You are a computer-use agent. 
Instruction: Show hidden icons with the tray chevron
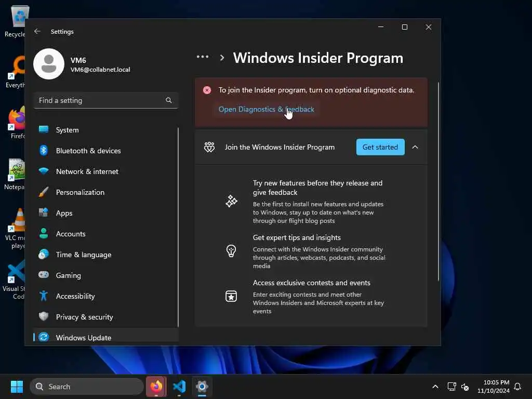click(x=435, y=387)
